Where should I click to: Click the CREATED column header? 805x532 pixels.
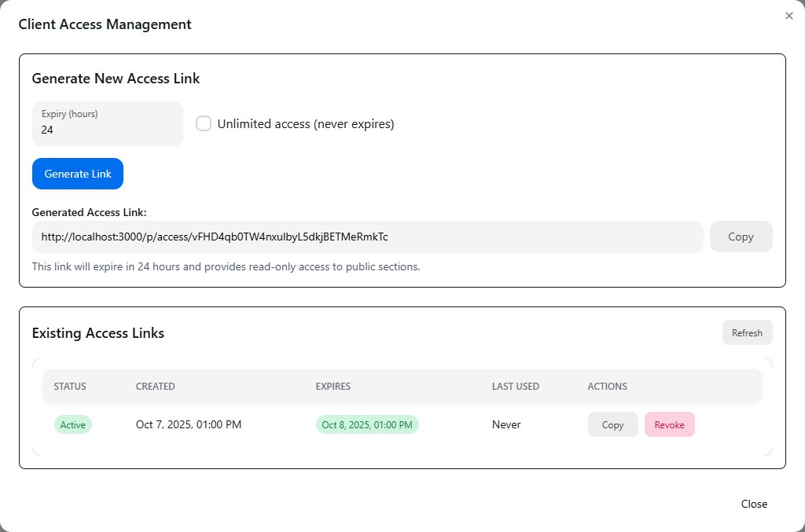pos(155,386)
